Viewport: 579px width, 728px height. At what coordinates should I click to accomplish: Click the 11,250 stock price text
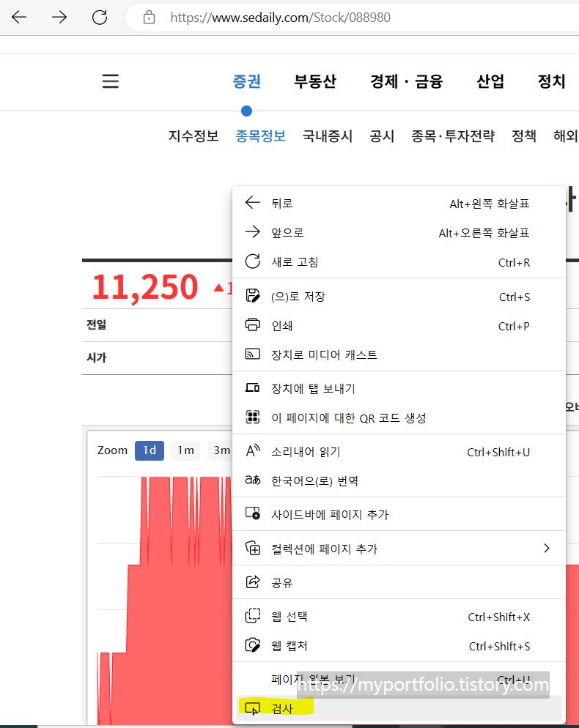coord(145,287)
